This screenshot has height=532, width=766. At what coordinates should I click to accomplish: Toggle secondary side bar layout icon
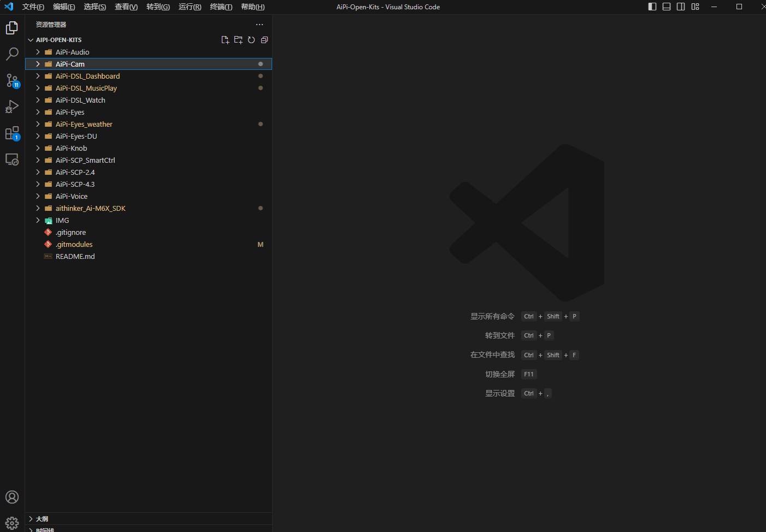pos(681,7)
